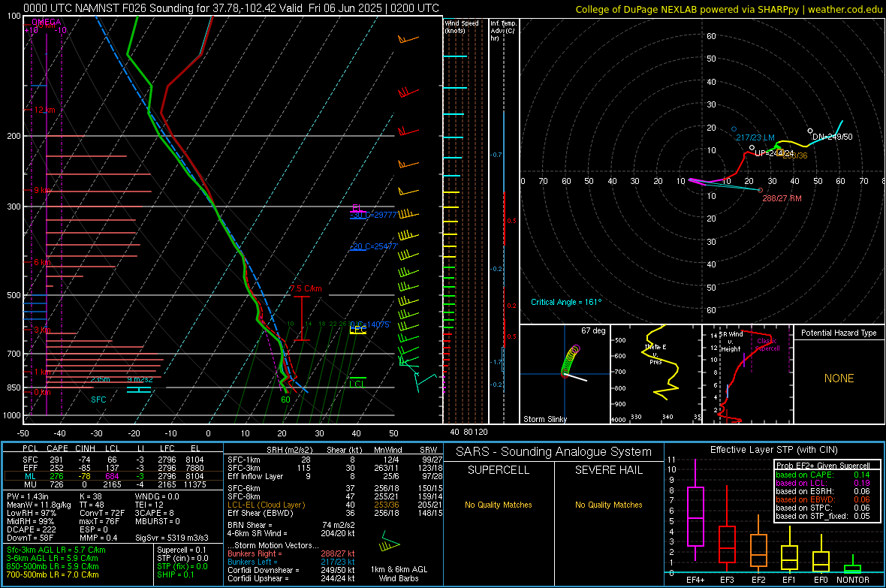Click the green based on CAPE: line
The height and width of the screenshot is (588, 886).
[823, 475]
